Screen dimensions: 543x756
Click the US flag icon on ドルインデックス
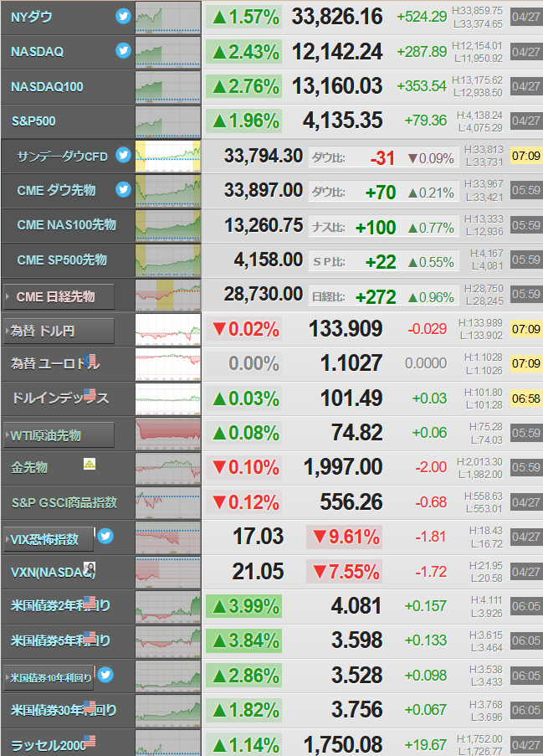(x=90, y=395)
